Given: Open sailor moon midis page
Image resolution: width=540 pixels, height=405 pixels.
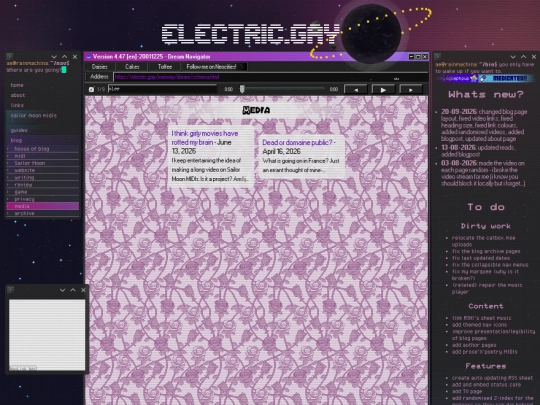Looking at the screenshot, I should click(34, 115).
